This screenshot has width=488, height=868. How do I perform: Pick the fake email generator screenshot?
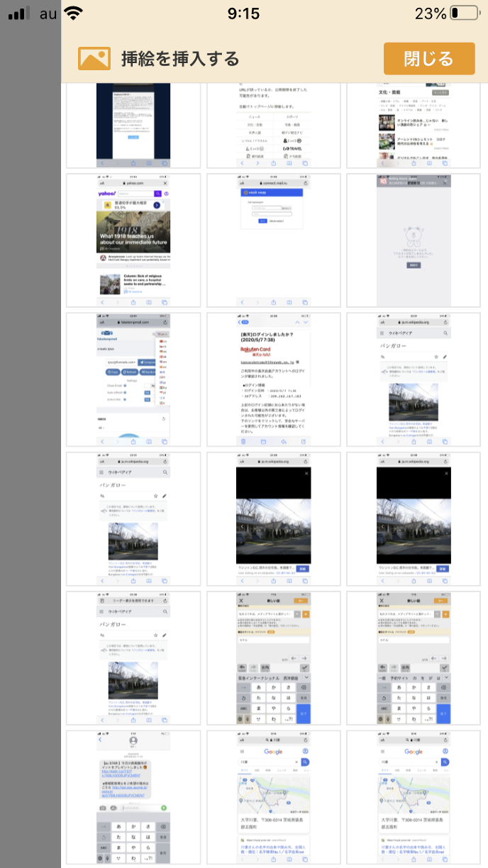134,379
